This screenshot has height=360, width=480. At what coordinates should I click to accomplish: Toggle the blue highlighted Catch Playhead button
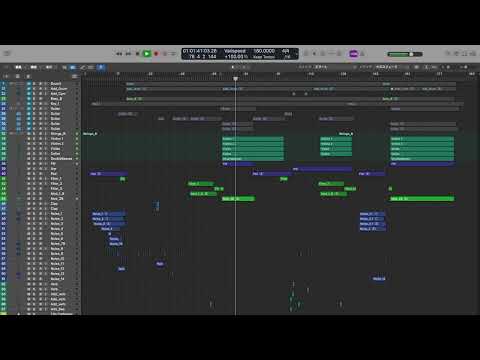point(101,67)
